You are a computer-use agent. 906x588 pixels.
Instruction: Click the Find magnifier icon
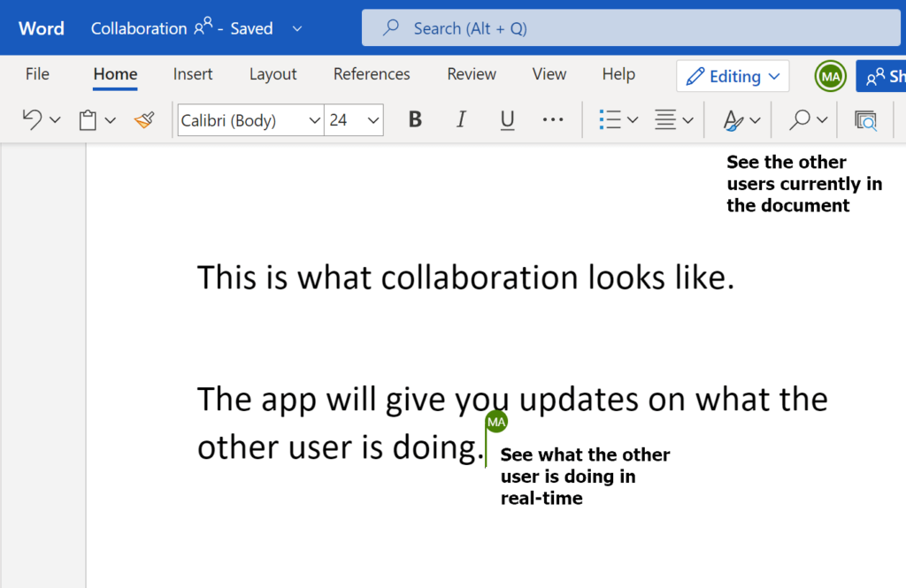(800, 119)
